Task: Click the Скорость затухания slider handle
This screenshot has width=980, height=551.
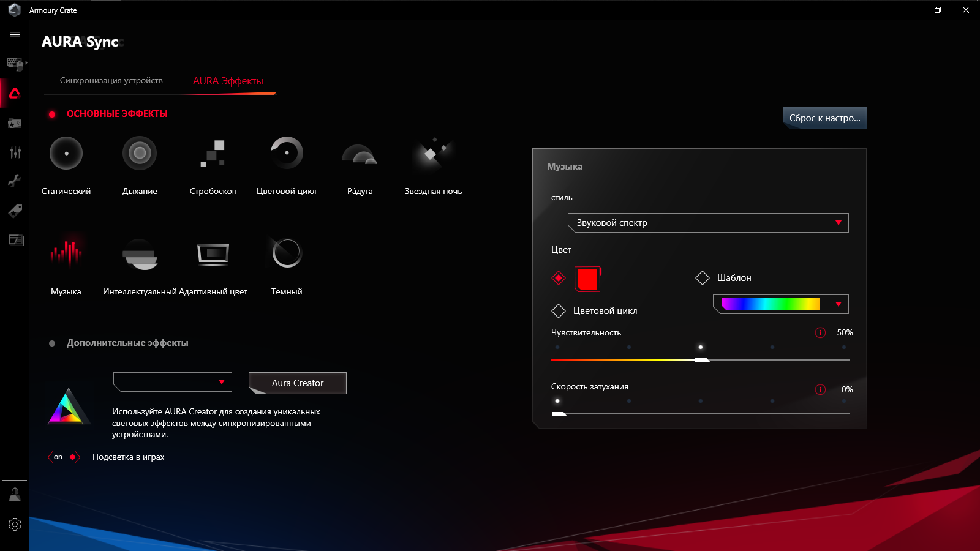Action: coord(559,414)
